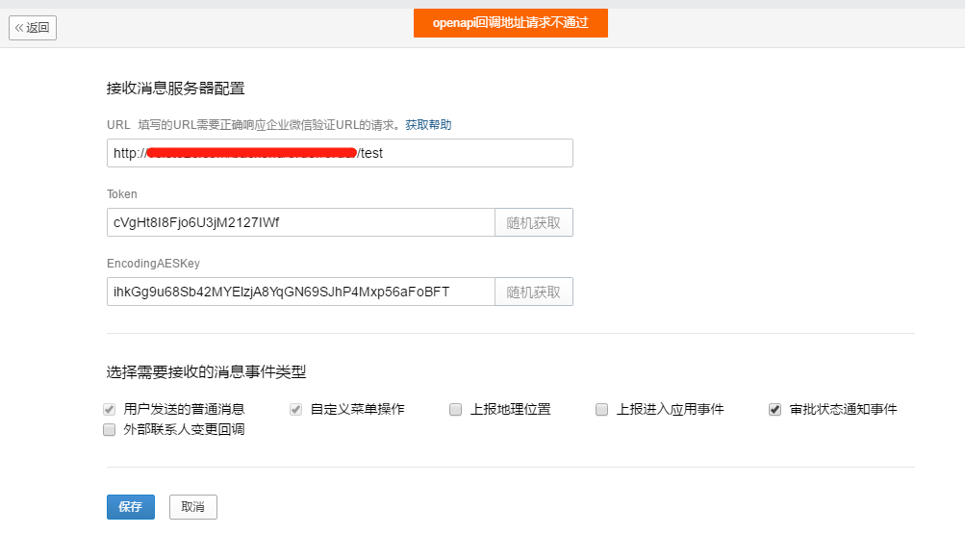
Task: Enable the 外部联系人变更回调 checkbox
Action: click(x=110, y=429)
